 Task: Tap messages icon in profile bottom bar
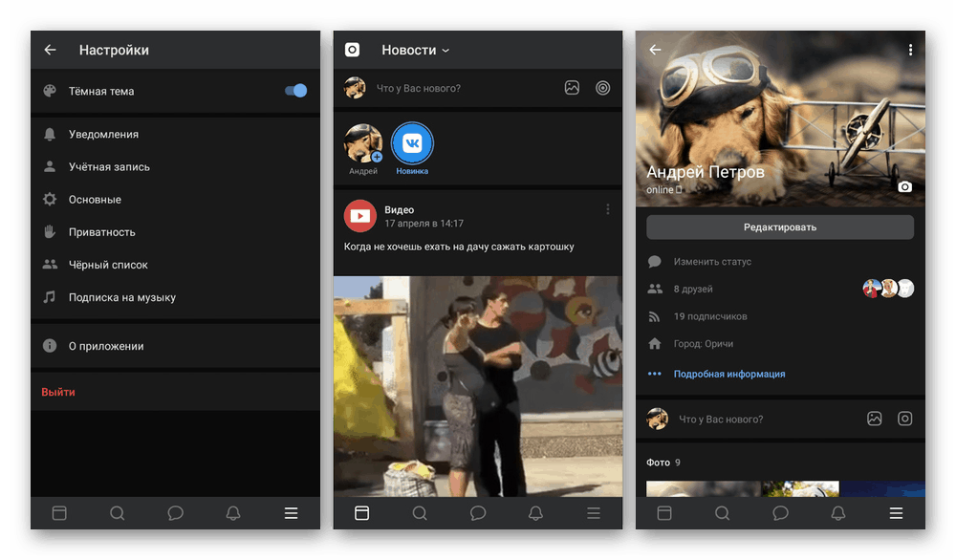780,513
